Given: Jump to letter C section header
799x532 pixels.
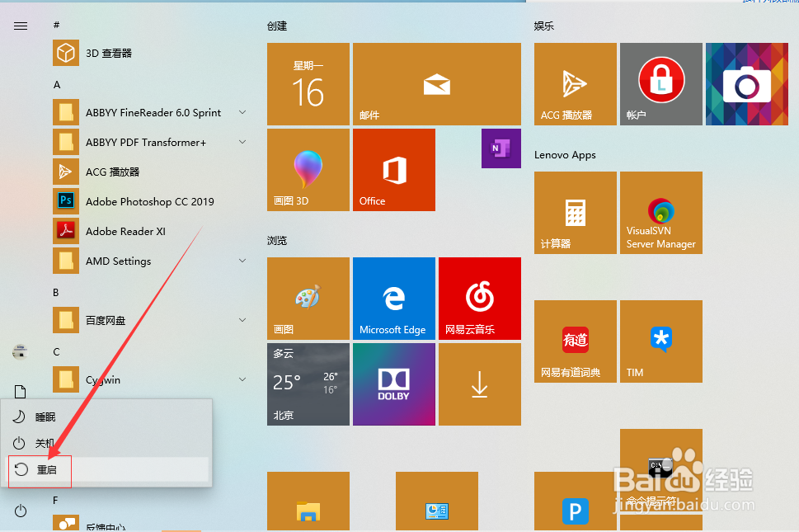Looking at the screenshot, I should (56, 352).
